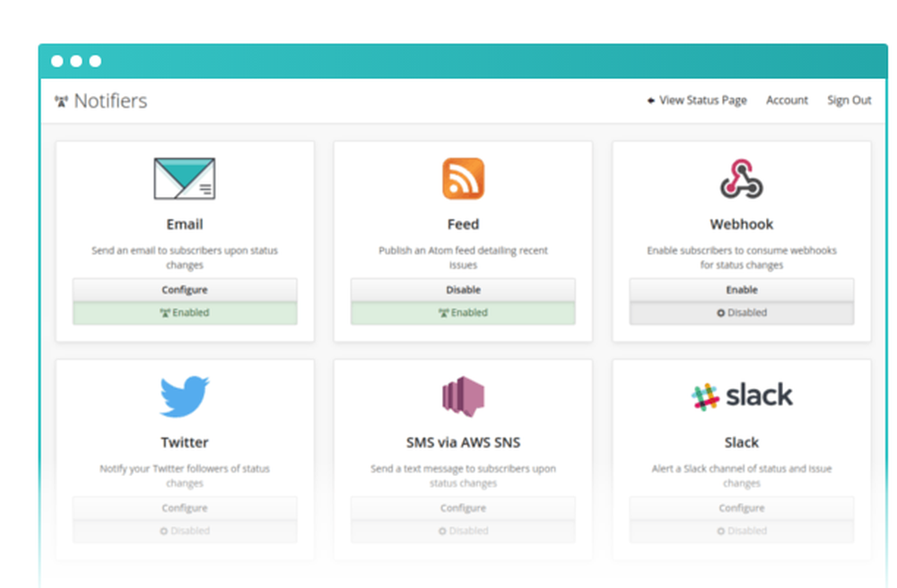This screenshot has height=588, width=897.
Task: Click the circle icon in SMS Disabled status
Action: coord(442,531)
